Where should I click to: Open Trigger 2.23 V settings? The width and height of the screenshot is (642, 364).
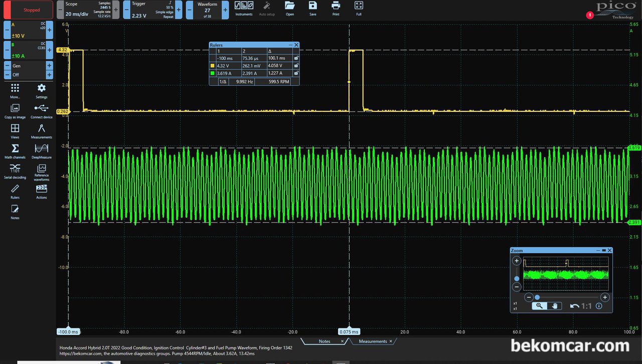[x=152, y=10]
